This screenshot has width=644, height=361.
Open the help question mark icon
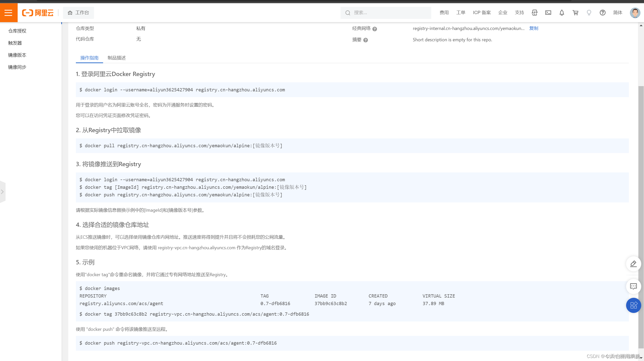pyautogui.click(x=603, y=13)
